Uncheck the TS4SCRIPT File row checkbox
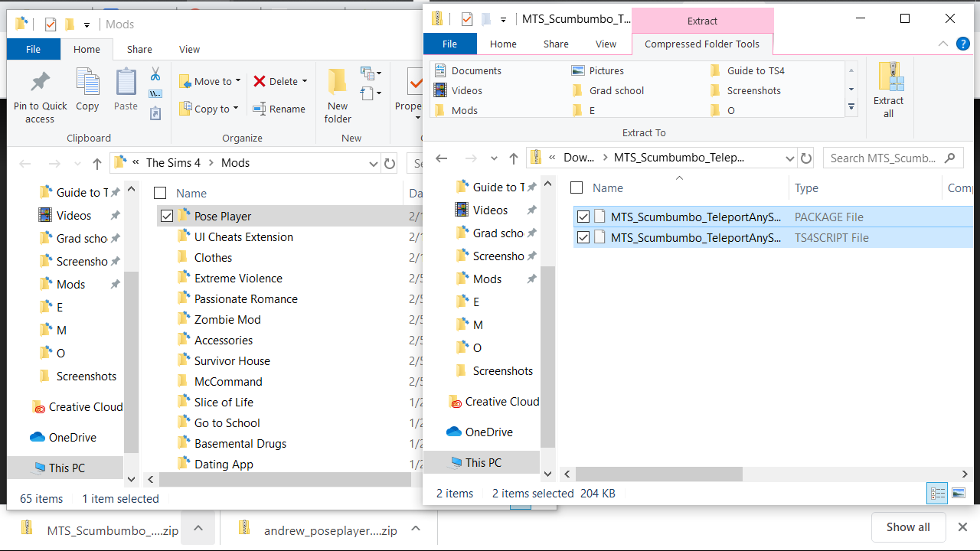Screen dimensions: 980x551 coord(583,237)
